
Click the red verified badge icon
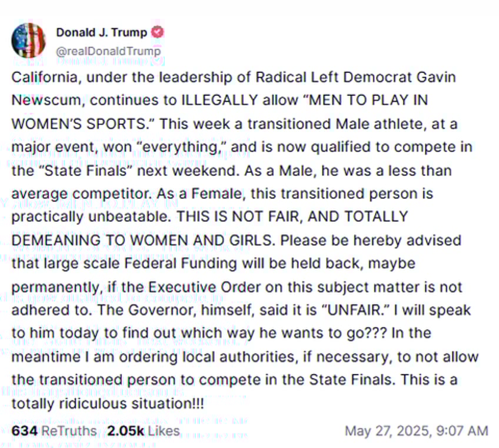pos(158,32)
